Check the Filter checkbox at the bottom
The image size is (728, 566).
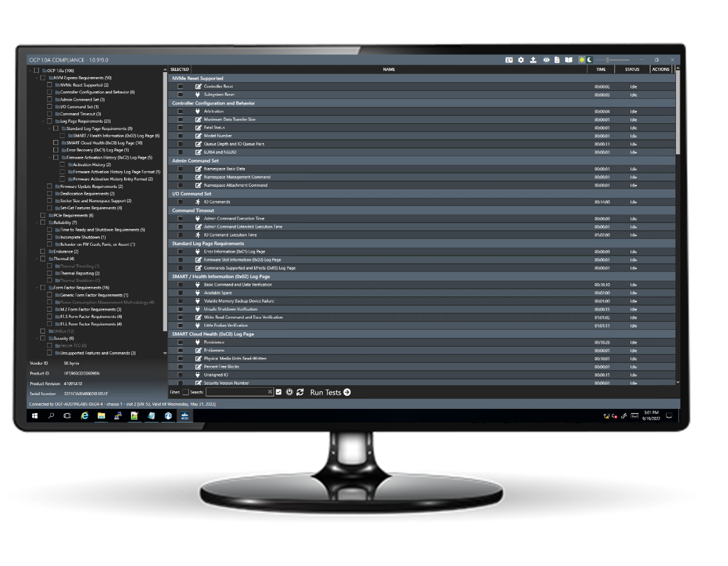coord(185,392)
